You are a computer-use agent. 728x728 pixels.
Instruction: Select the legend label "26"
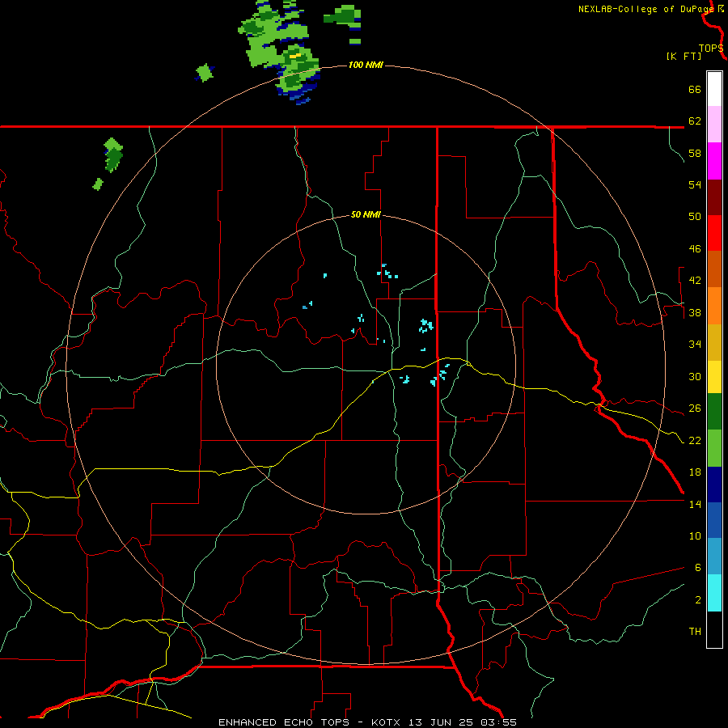(695, 408)
